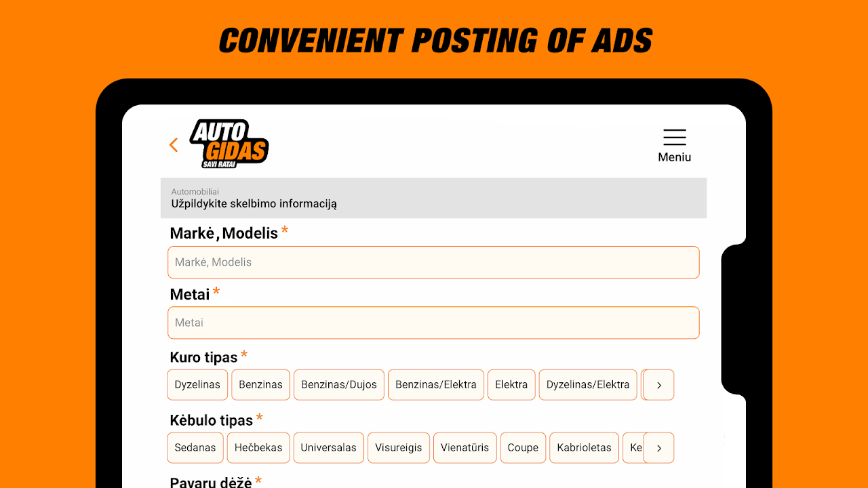Viewport: 868px width, 488px height.
Task: Click into the Markė, Modelis input field
Action: pyautogui.click(x=433, y=262)
